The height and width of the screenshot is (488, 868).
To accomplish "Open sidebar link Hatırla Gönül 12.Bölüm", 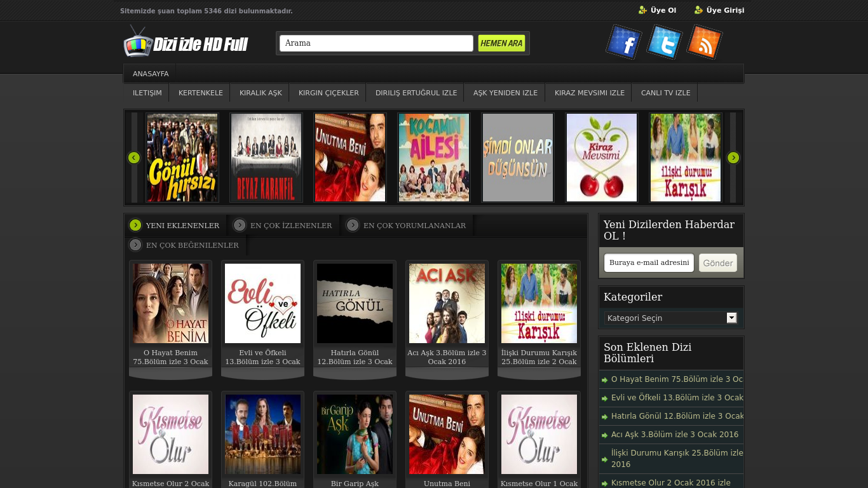I will [677, 416].
